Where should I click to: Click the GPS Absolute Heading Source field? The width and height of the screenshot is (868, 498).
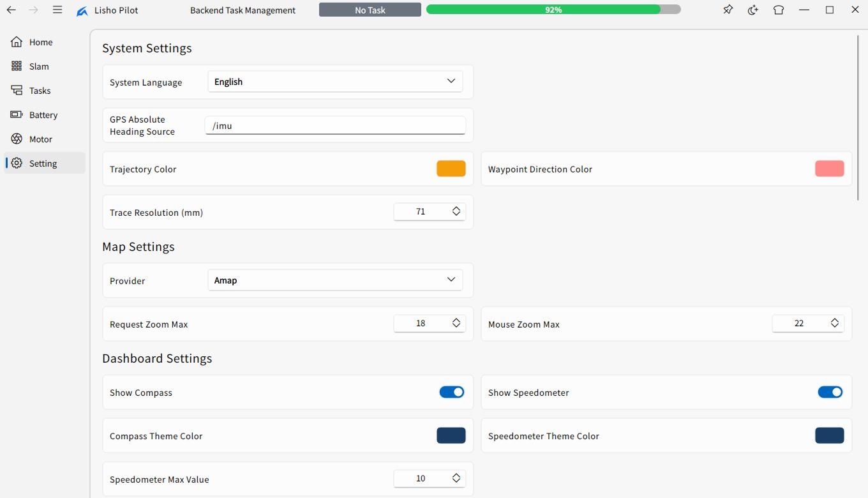(x=335, y=126)
